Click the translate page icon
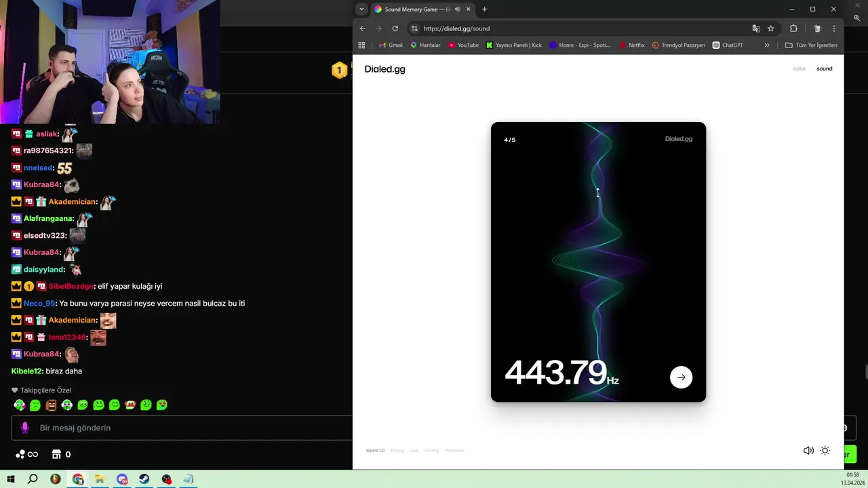Screen dimensions: 868x488 (756, 28)
